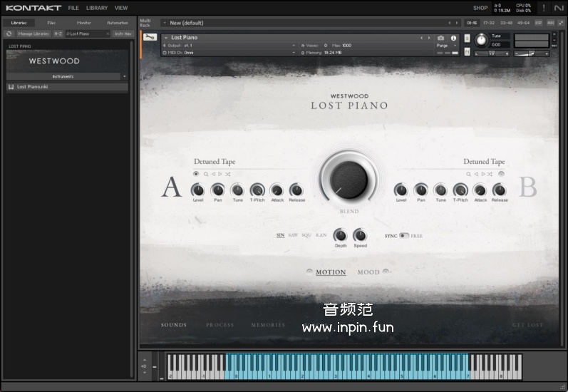The image size is (568, 392).
Task: Shift keyboard octave down arrow
Action: (144, 373)
